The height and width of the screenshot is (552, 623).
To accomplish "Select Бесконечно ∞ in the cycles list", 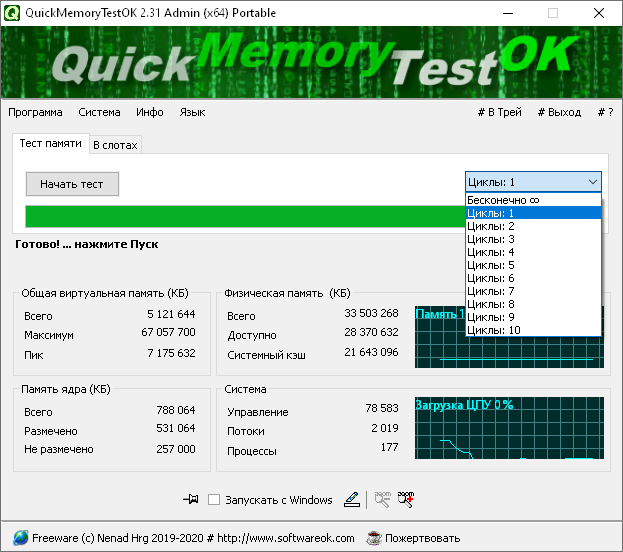I will (x=533, y=200).
